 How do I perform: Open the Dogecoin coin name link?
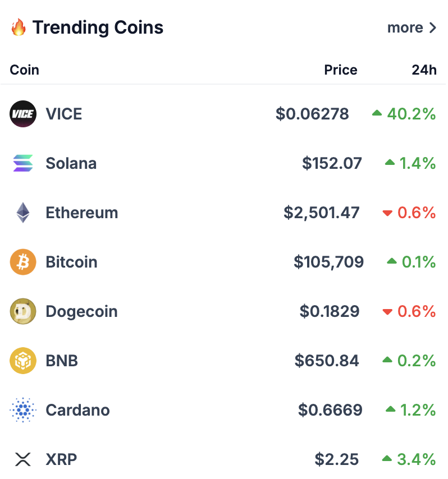81,311
